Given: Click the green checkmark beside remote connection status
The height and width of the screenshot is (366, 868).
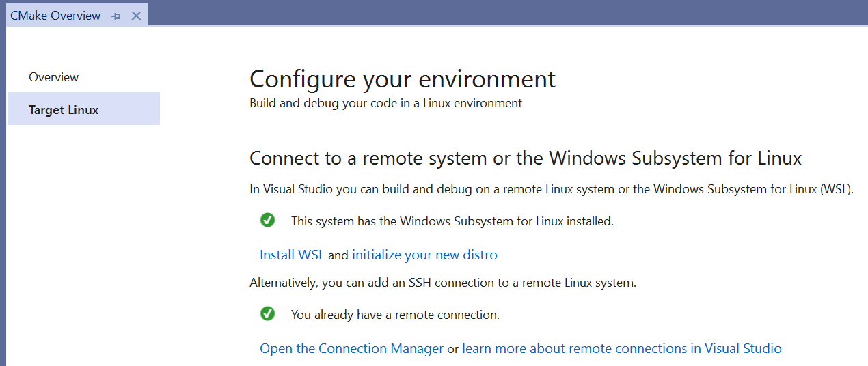Looking at the screenshot, I should click(268, 313).
